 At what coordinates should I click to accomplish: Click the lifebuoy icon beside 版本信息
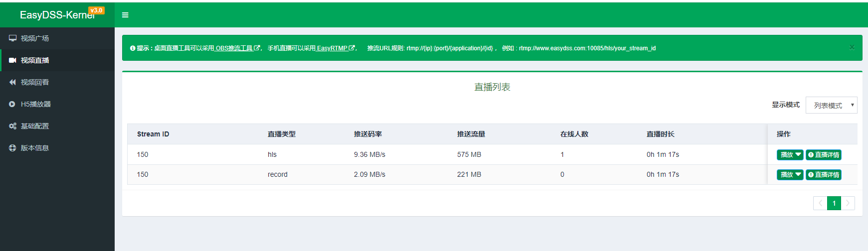pyautogui.click(x=12, y=148)
